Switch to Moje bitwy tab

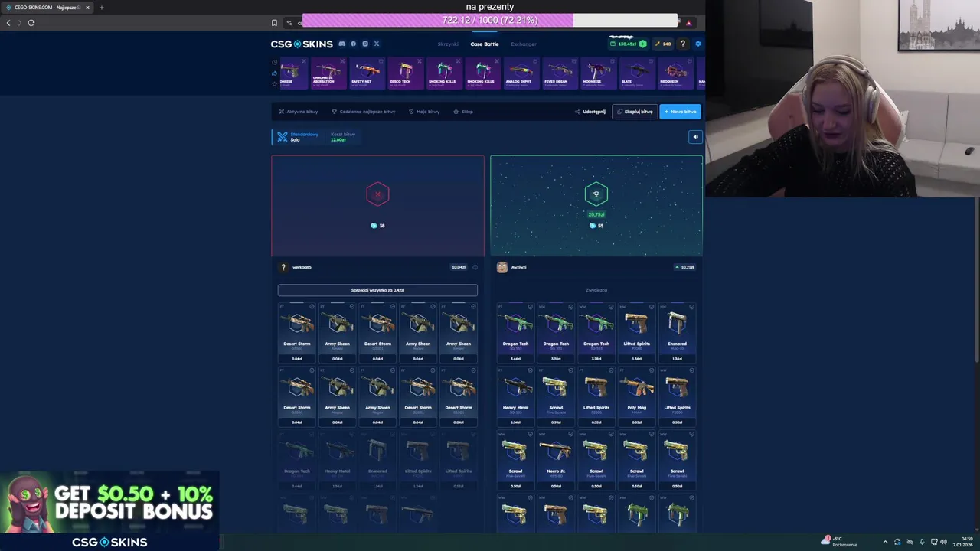click(x=424, y=112)
